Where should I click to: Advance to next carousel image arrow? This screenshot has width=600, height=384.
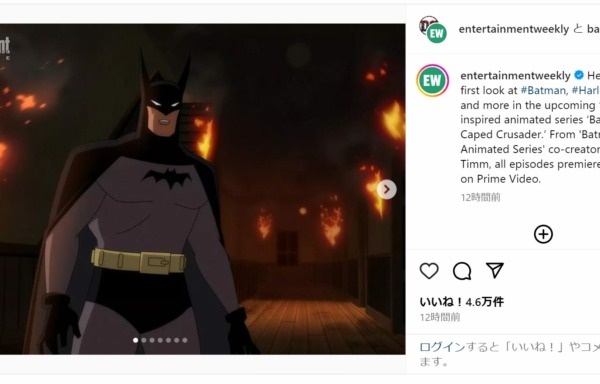(386, 189)
